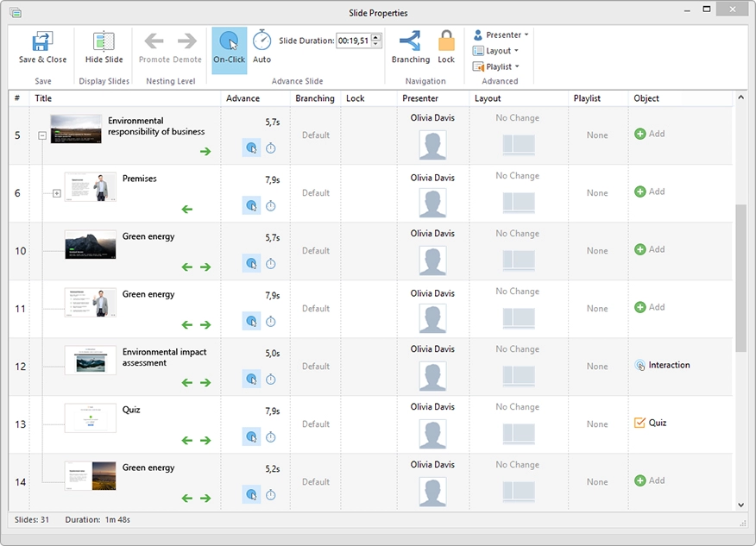Click the Promote arrow icon
756x546 pixels.
[x=154, y=41]
